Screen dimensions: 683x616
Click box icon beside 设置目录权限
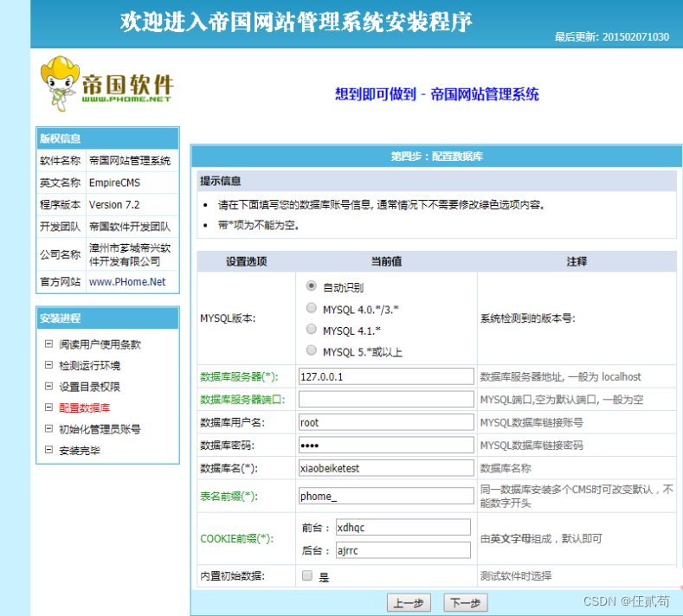pyautogui.click(x=48, y=386)
